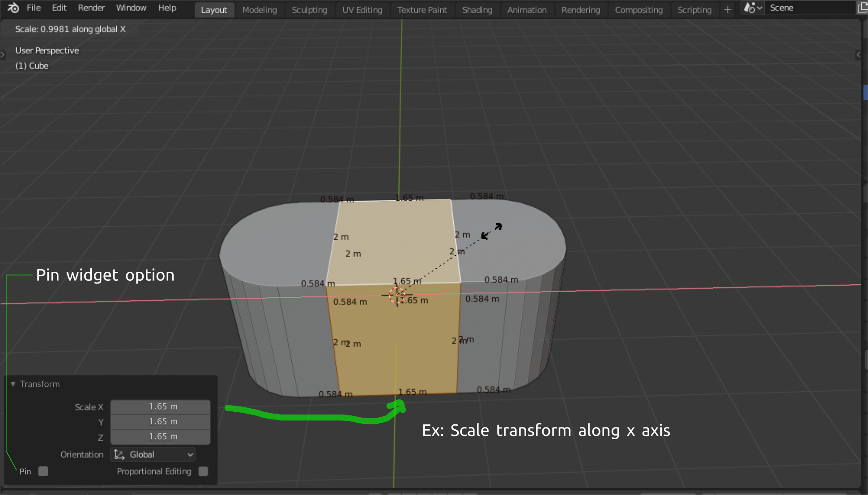Add a new workspace with plus icon

pos(728,9)
